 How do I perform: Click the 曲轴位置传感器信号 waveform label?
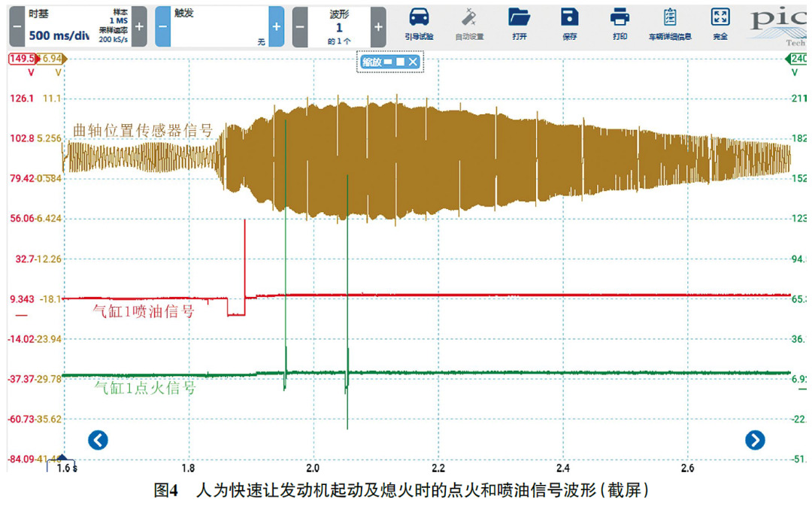pos(143,131)
